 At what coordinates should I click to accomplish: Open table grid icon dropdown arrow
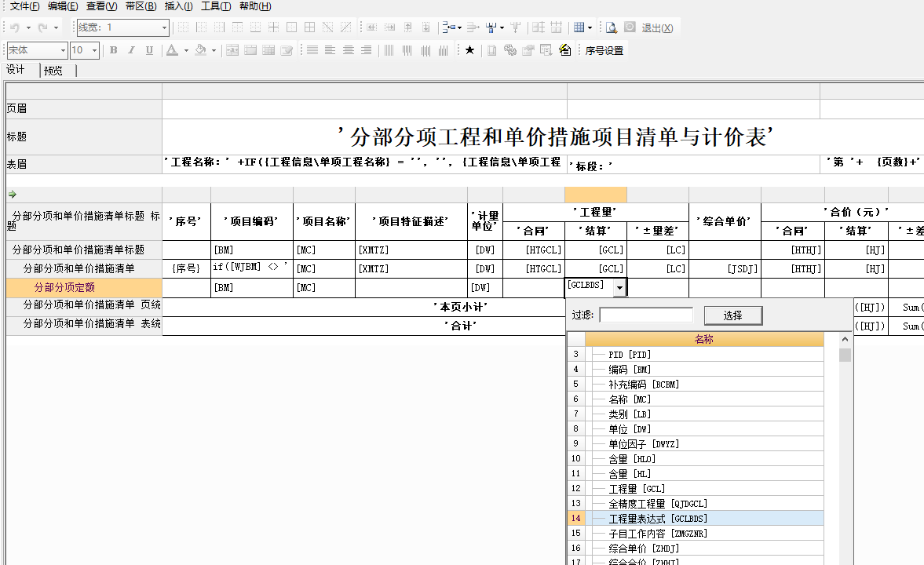coord(590,27)
